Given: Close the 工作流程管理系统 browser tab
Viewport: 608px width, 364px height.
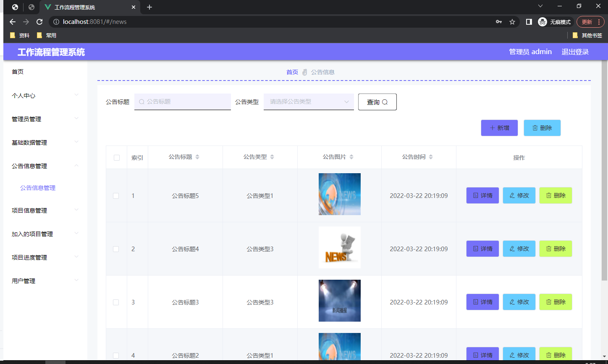Looking at the screenshot, I should [x=134, y=7].
